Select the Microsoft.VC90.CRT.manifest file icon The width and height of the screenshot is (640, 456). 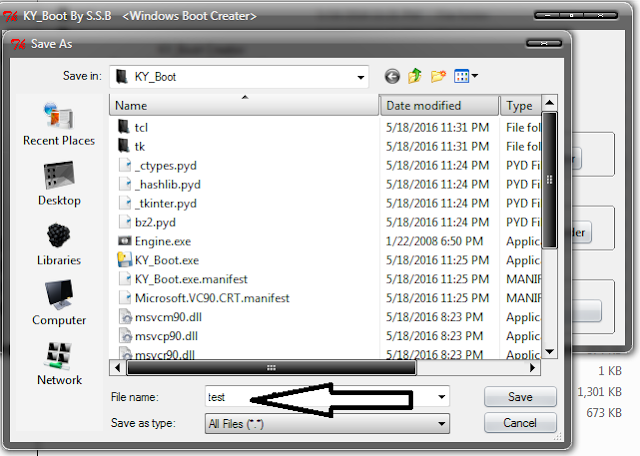coord(125,298)
